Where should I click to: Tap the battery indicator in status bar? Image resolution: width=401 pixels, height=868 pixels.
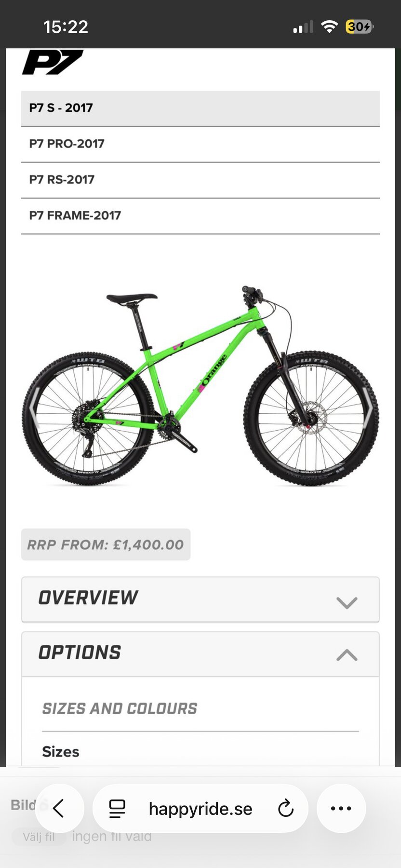click(360, 27)
